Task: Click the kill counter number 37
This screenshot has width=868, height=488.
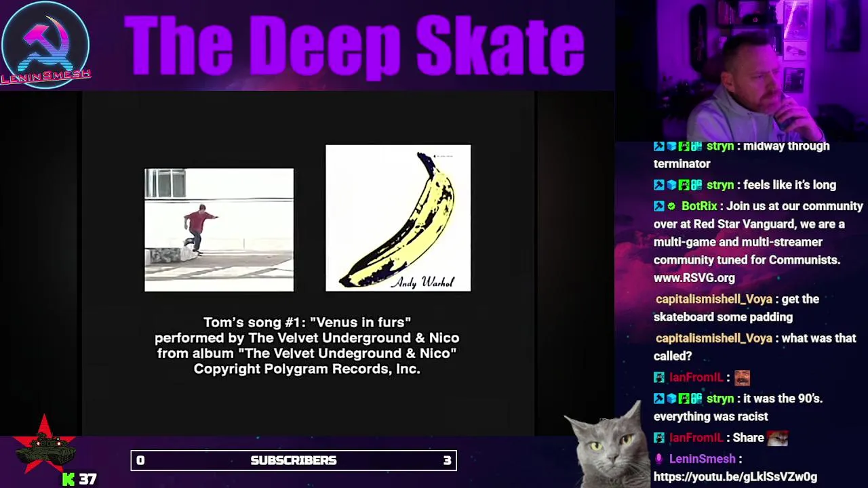Action: coord(88,479)
